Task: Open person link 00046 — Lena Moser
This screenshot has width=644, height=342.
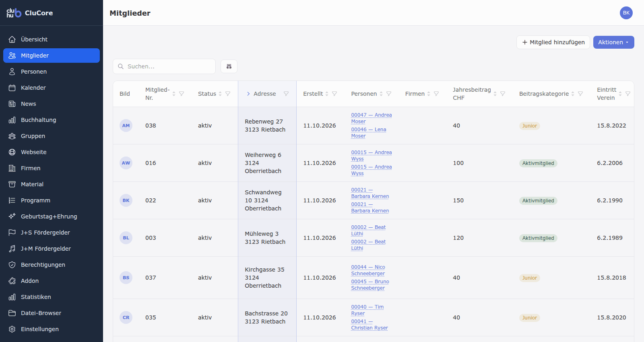Action: 368,133
